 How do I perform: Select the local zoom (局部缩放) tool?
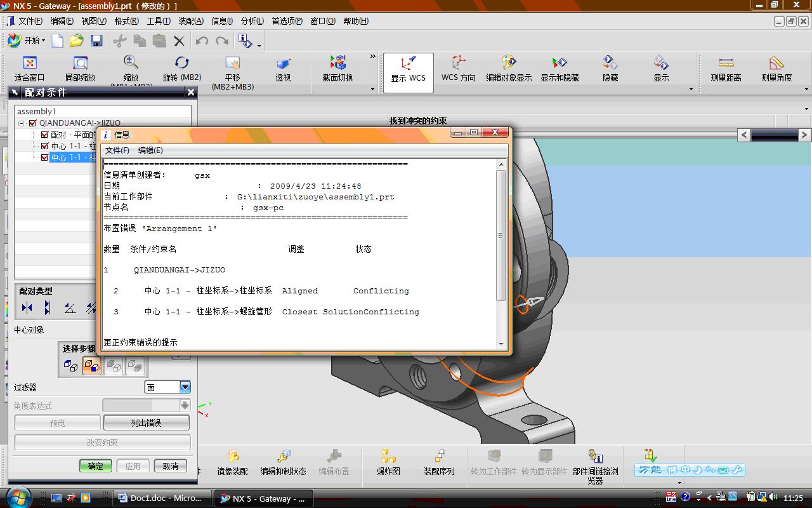coord(80,69)
